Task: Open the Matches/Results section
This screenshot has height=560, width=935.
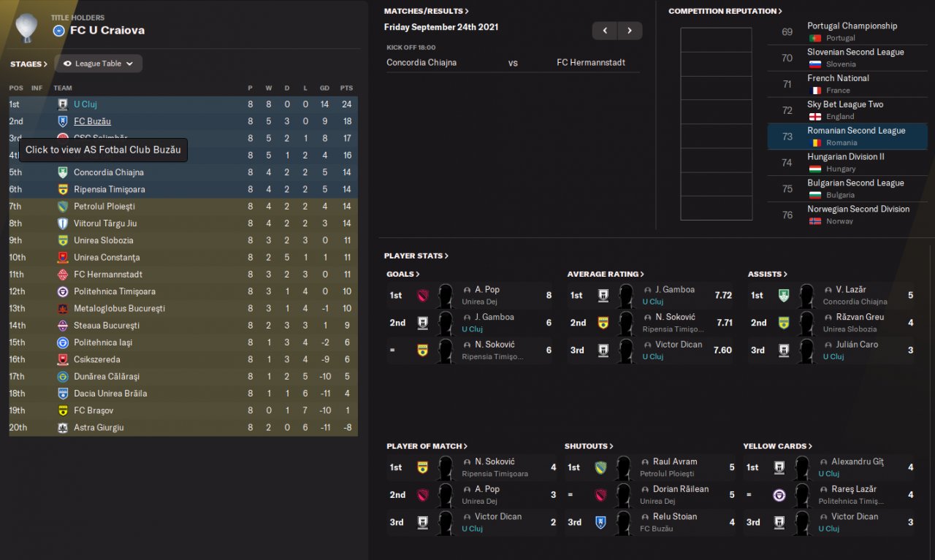Action: 427,11
